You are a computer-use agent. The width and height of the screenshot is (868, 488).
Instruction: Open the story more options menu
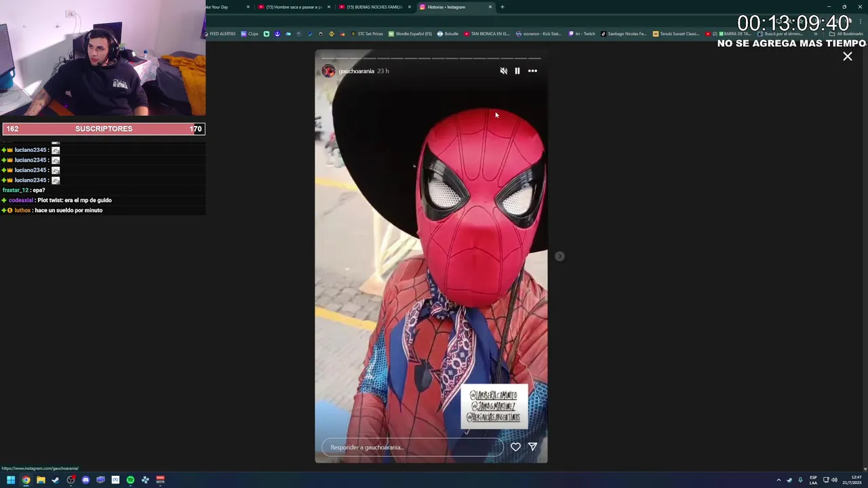coord(533,71)
